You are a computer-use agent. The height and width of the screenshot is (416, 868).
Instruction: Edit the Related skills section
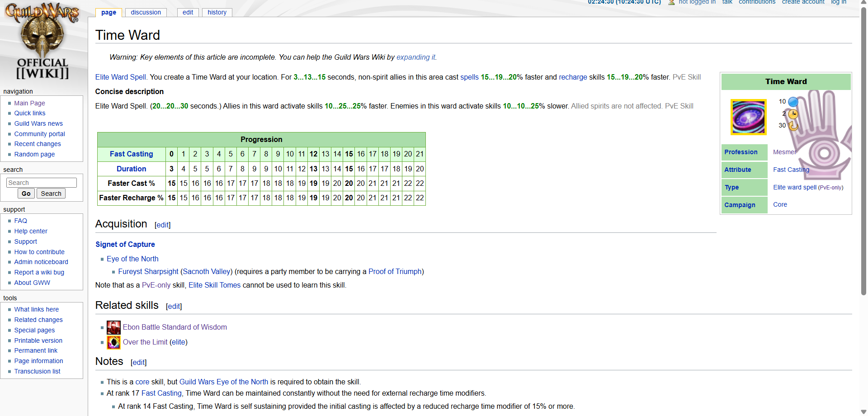174,306
